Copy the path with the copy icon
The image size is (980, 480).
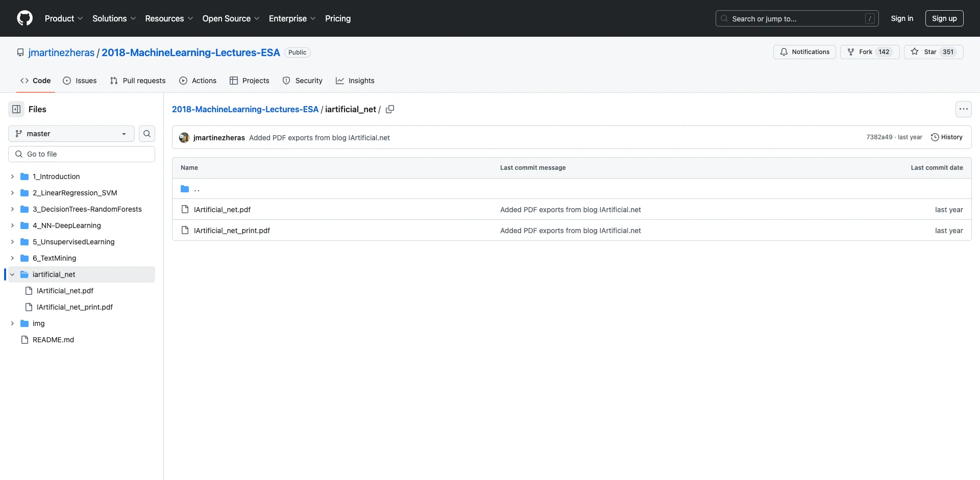point(390,109)
